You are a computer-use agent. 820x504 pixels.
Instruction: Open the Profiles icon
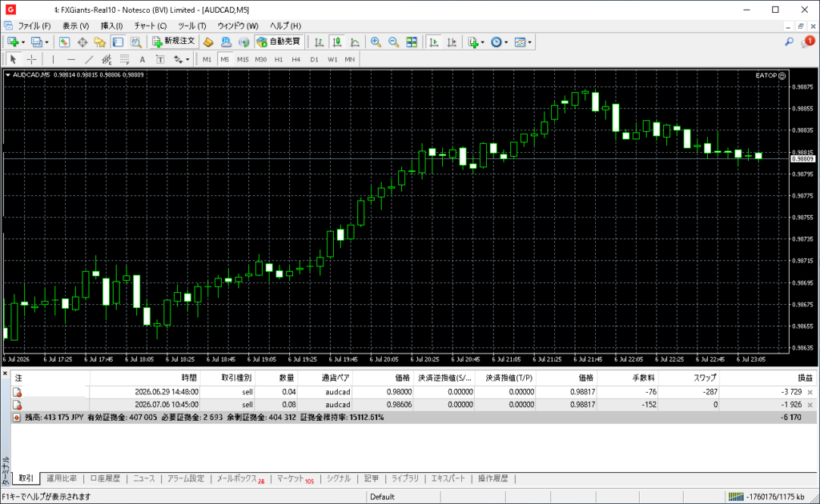pyautogui.click(x=36, y=42)
